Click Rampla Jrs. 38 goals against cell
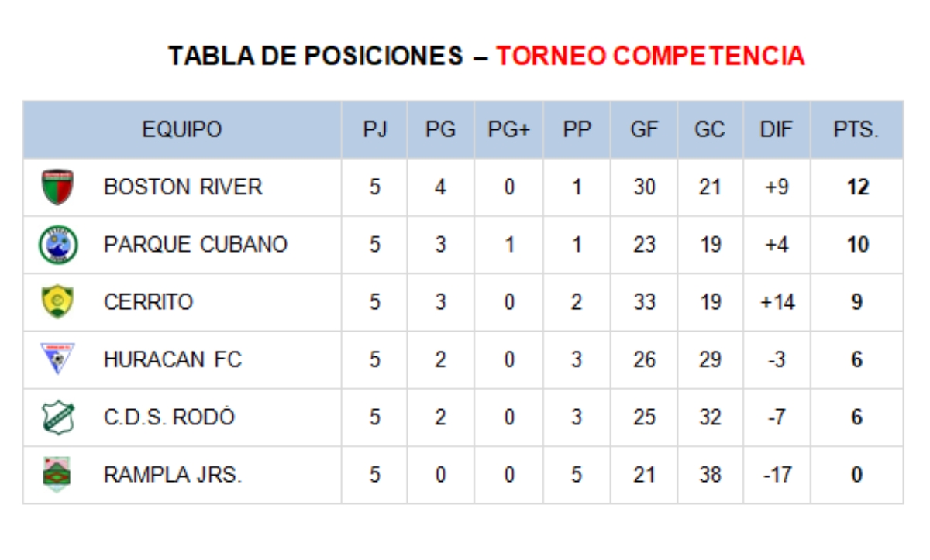The image size is (930, 560). click(710, 475)
